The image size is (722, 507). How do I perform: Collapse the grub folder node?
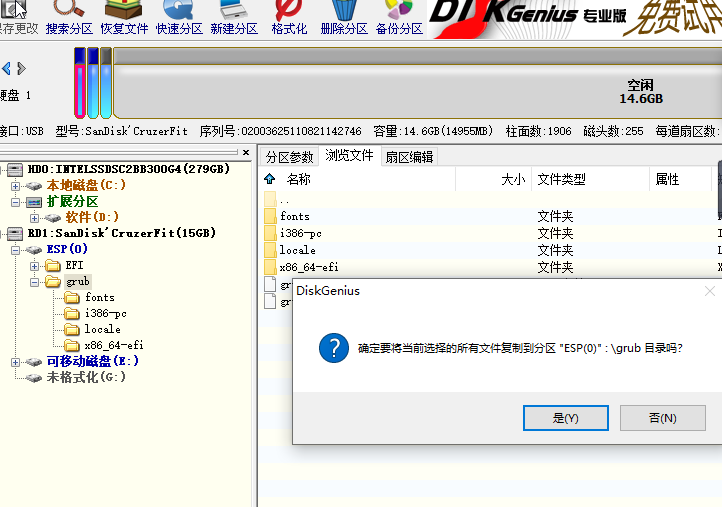pos(35,282)
